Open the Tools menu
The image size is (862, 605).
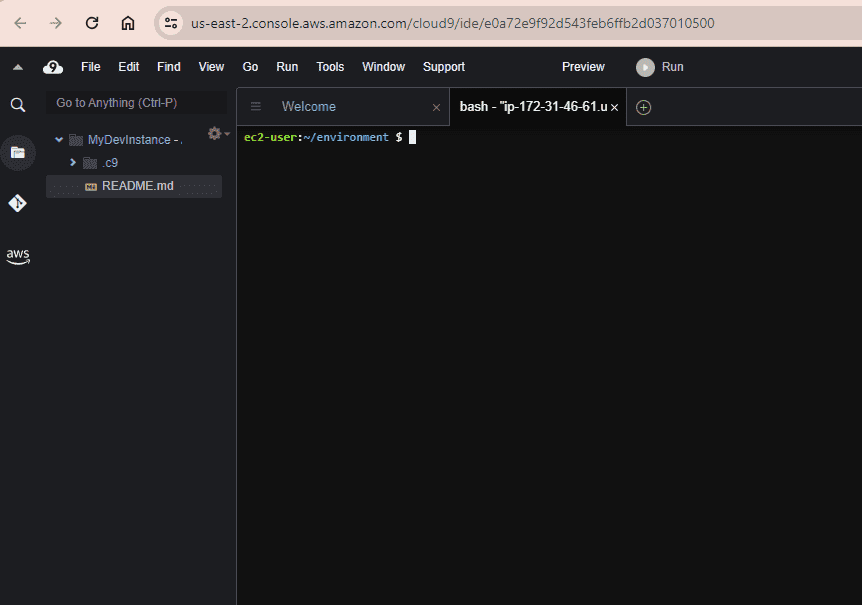[x=330, y=67]
